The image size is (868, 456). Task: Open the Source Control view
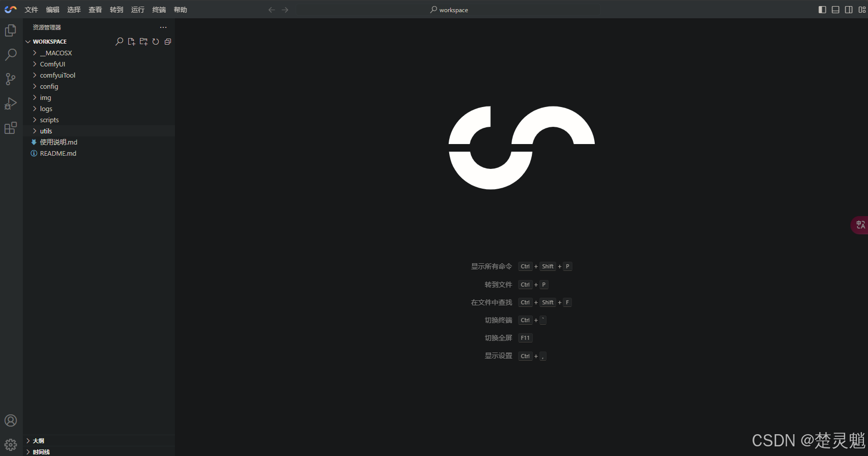coord(11,79)
